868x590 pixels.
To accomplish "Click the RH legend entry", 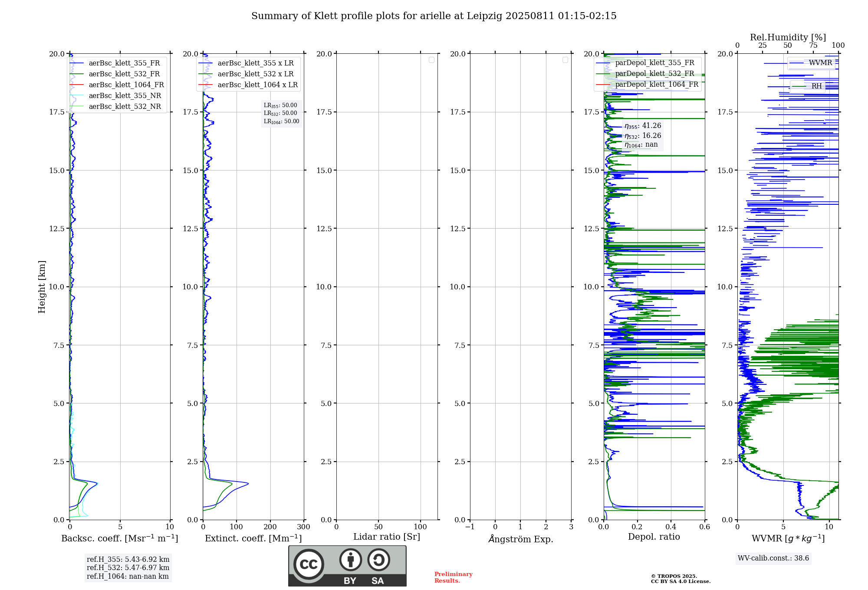I will click(807, 86).
